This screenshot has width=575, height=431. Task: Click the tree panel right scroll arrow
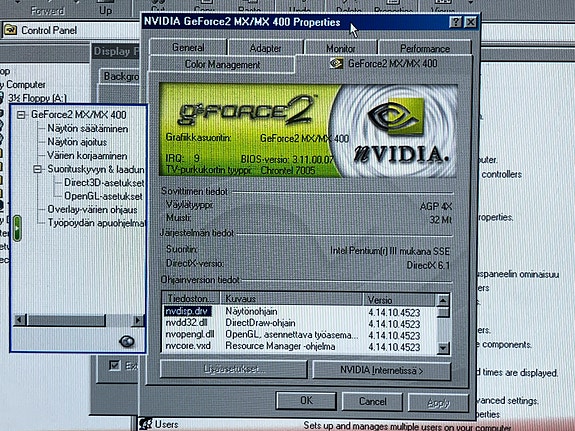pyautogui.click(x=138, y=320)
